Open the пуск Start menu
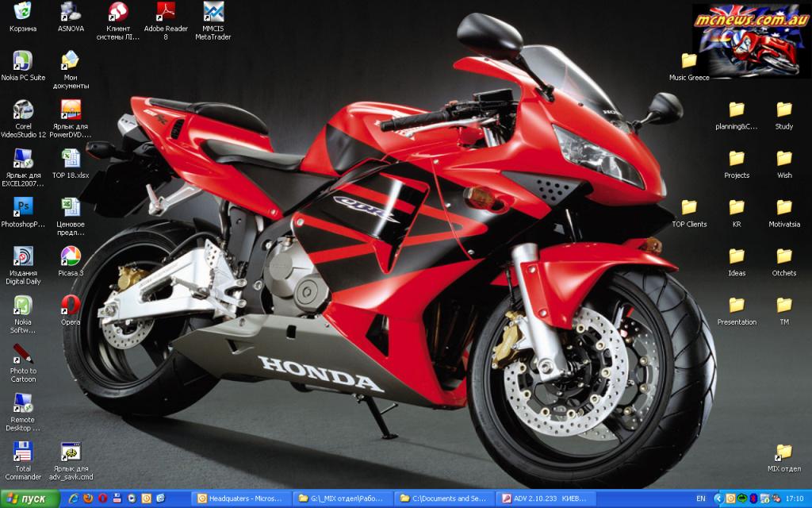 29,498
